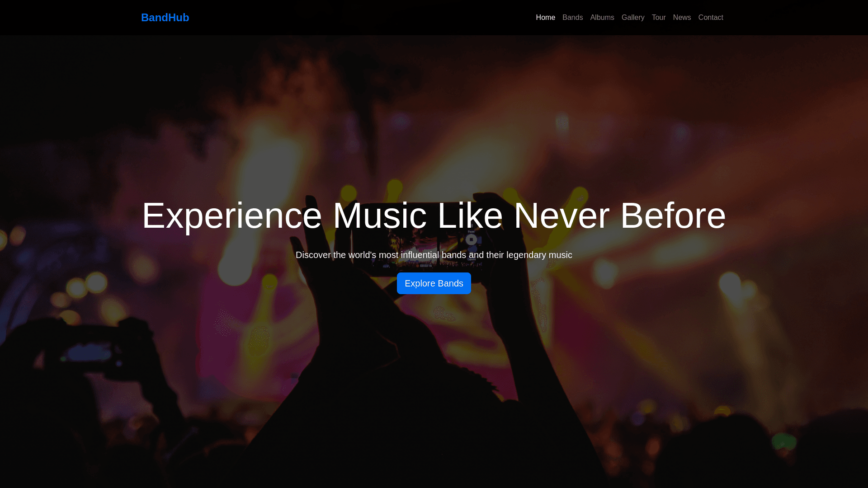Navigate to the Tour section
The image size is (868, 488).
click(659, 18)
